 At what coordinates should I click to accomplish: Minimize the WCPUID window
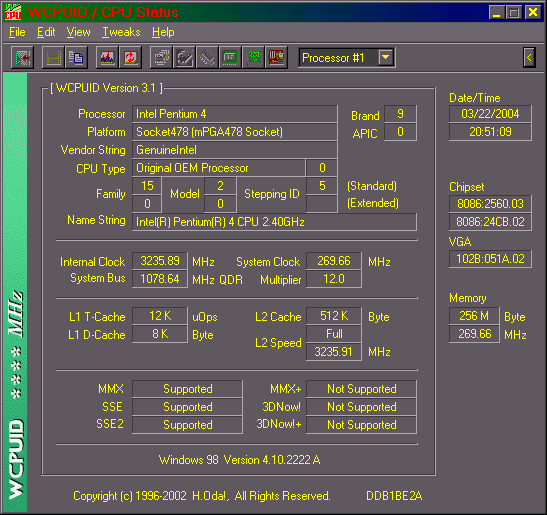click(496, 12)
